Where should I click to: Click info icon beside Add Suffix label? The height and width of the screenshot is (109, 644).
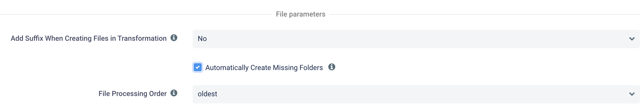tap(174, 38)
